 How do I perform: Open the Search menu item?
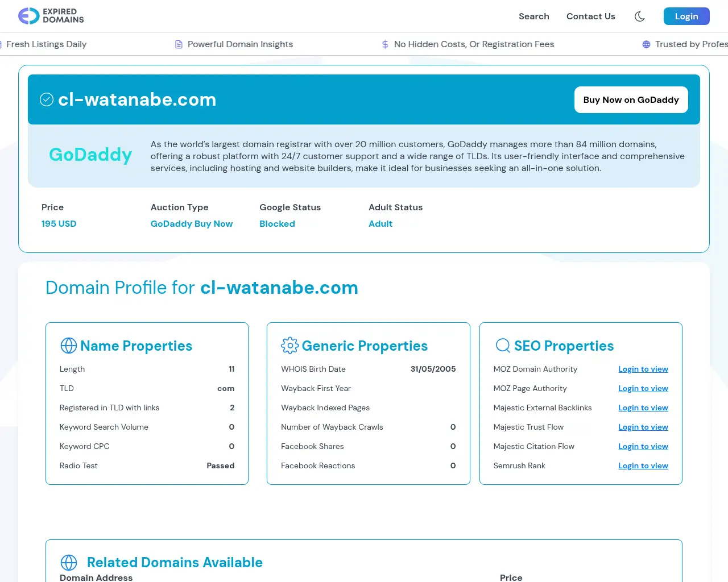[533, 16]
